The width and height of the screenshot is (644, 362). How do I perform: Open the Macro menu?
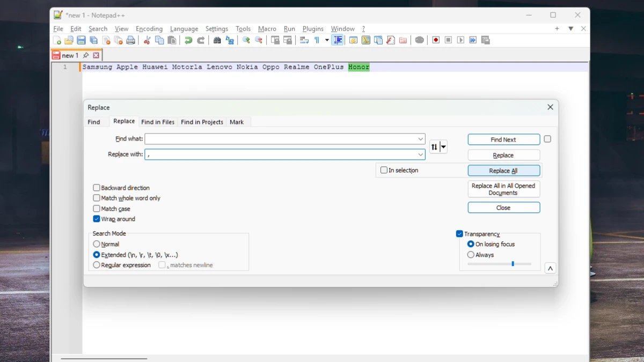(267, 29)
